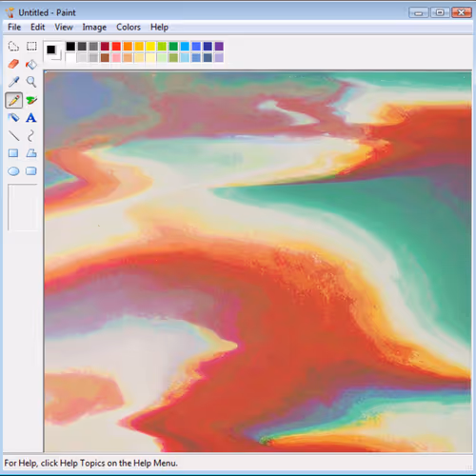
Task: Select the Ellipse shape tool
Action: [x=13, y=171]
